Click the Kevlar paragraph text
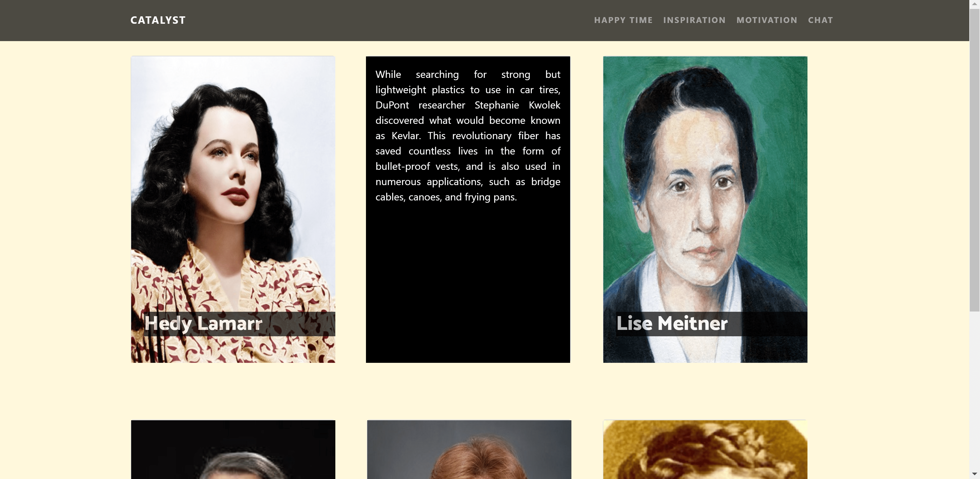 468,136
